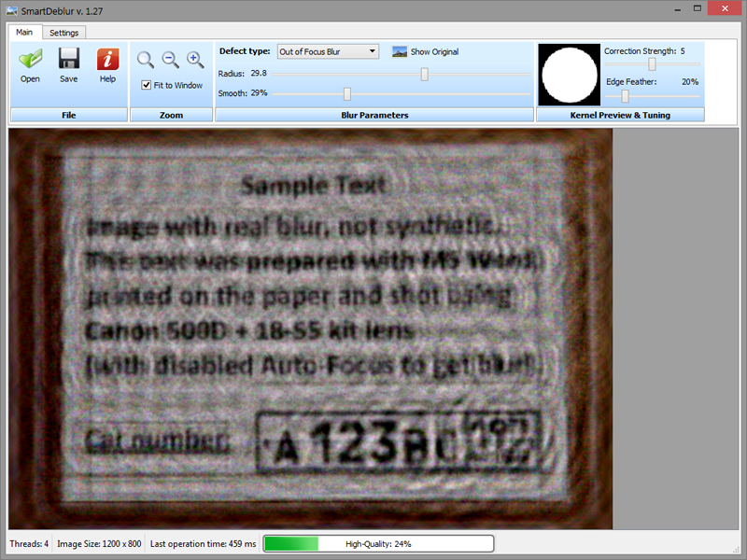747x560 pixels.
Task: Open Help with the red info icon
Action: tap(107, 60)
